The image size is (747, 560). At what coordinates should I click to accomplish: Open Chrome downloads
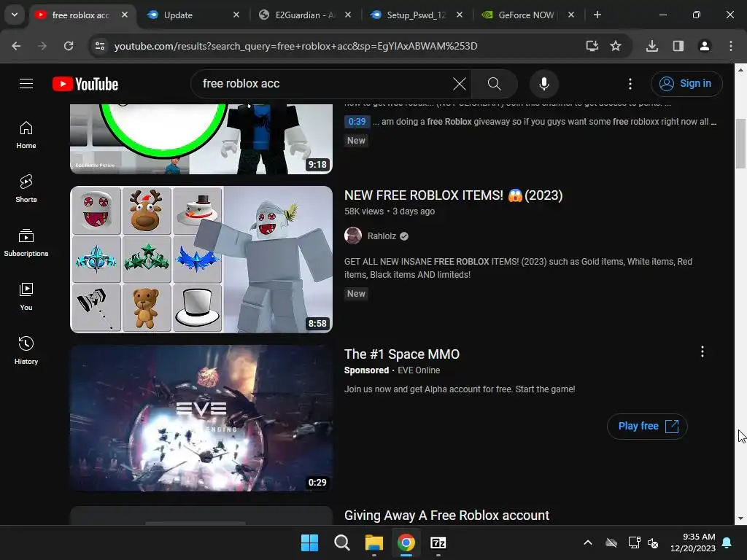(651, 46)
